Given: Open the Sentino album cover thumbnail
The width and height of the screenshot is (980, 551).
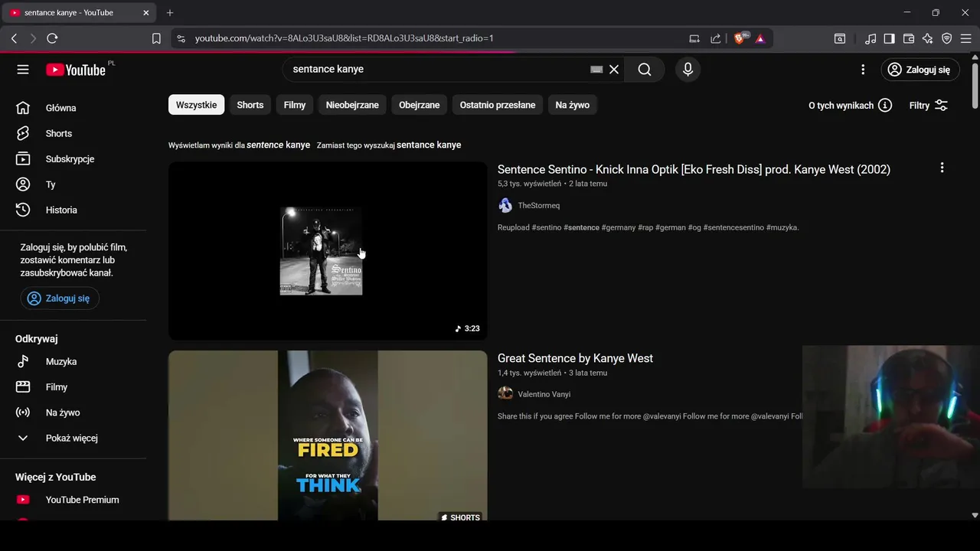Looking at the screenshot, I should tap(328, 251).
